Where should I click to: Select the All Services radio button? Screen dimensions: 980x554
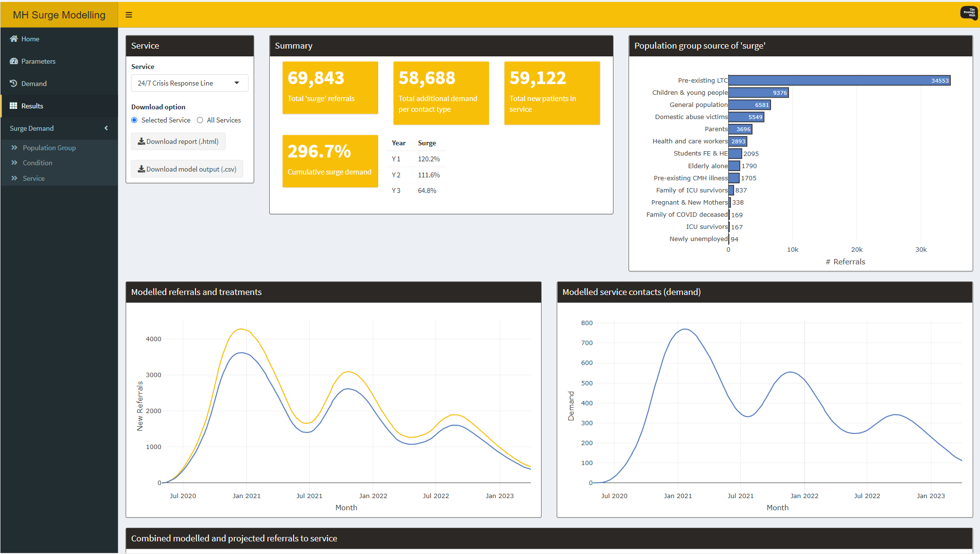[x=200, y=120]
